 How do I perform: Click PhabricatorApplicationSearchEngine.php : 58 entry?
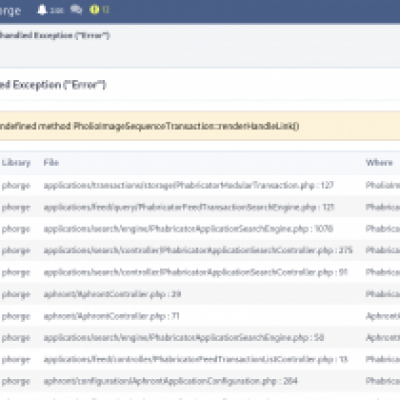point(184,338)
